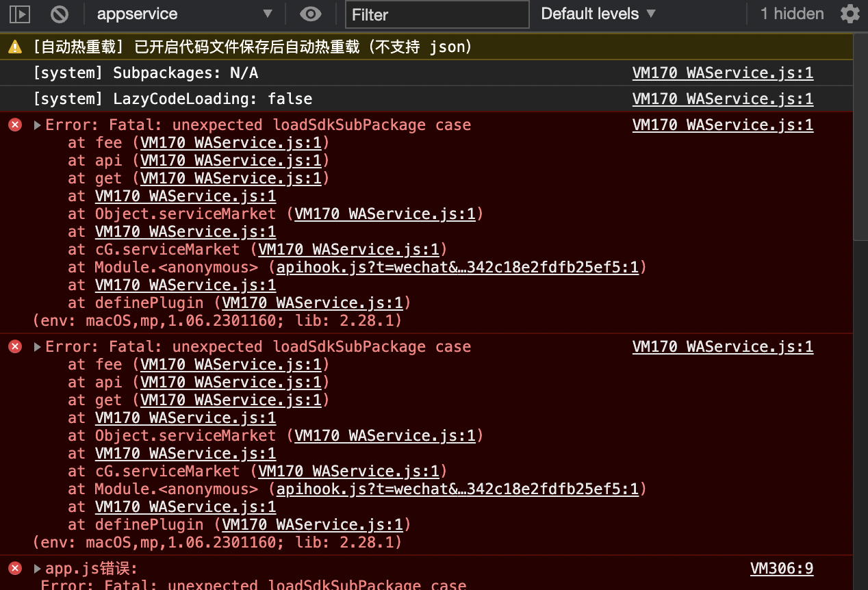
Task: Open VM306:9 source link
Action: [782, 568]
